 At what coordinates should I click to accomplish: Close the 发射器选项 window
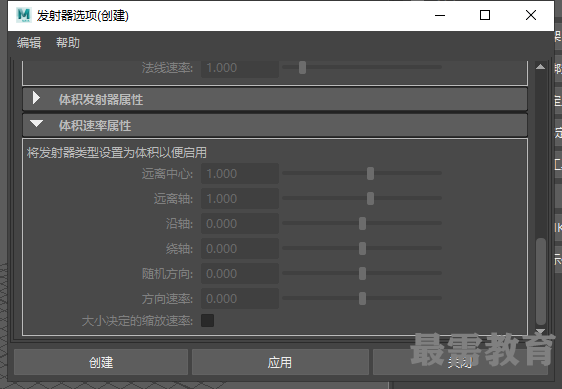tap(531, 15)
